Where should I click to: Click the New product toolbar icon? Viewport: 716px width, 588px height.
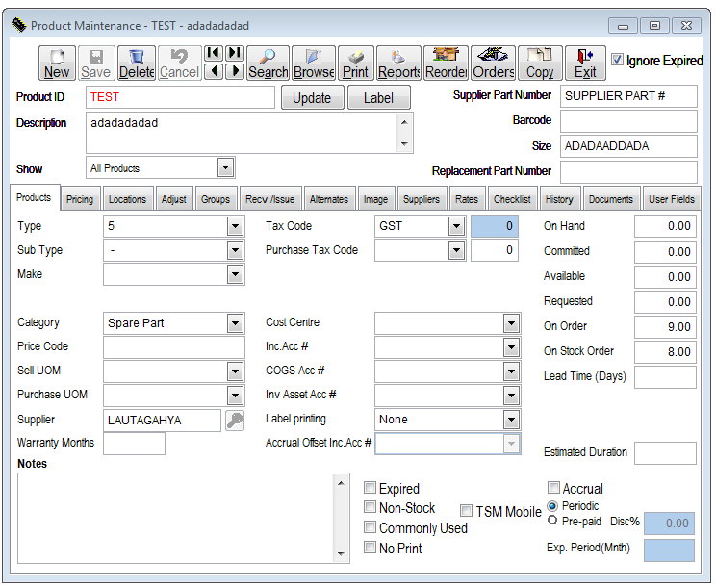(x=57, y=64)
